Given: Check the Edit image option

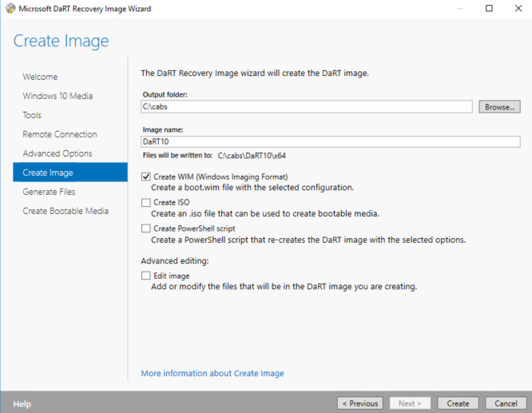Looking at the screenshot, I should [x=146, y=276].
